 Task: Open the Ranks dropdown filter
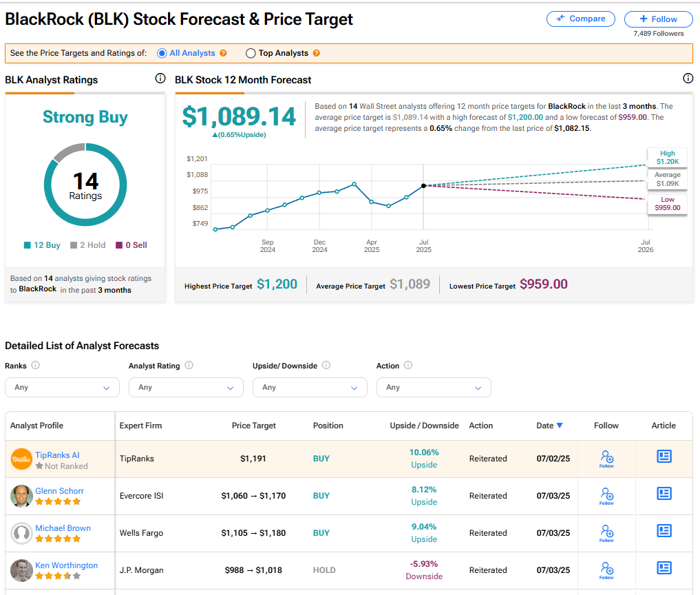[x=62, y=387]
